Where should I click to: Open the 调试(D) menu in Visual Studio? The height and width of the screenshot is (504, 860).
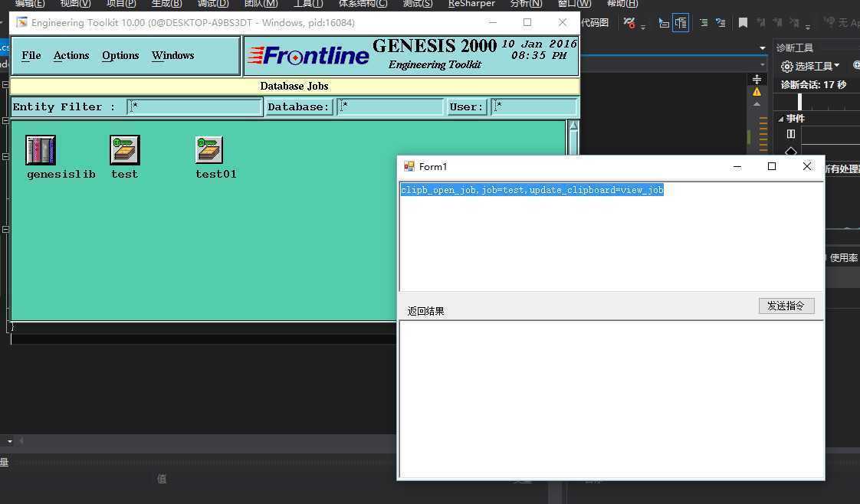(213, 3)
